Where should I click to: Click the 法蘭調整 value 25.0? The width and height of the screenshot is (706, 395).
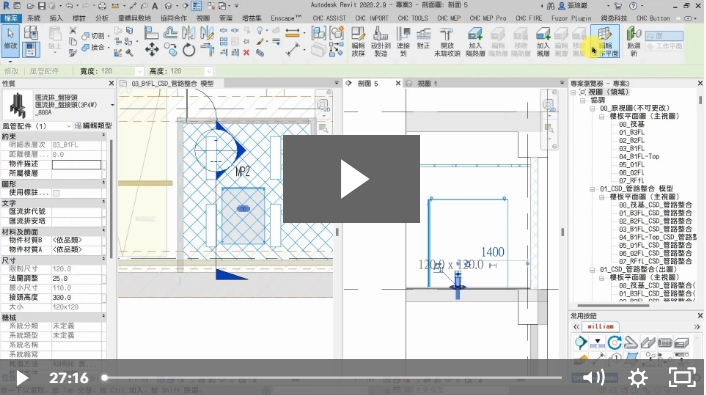[x=77, y=279]
